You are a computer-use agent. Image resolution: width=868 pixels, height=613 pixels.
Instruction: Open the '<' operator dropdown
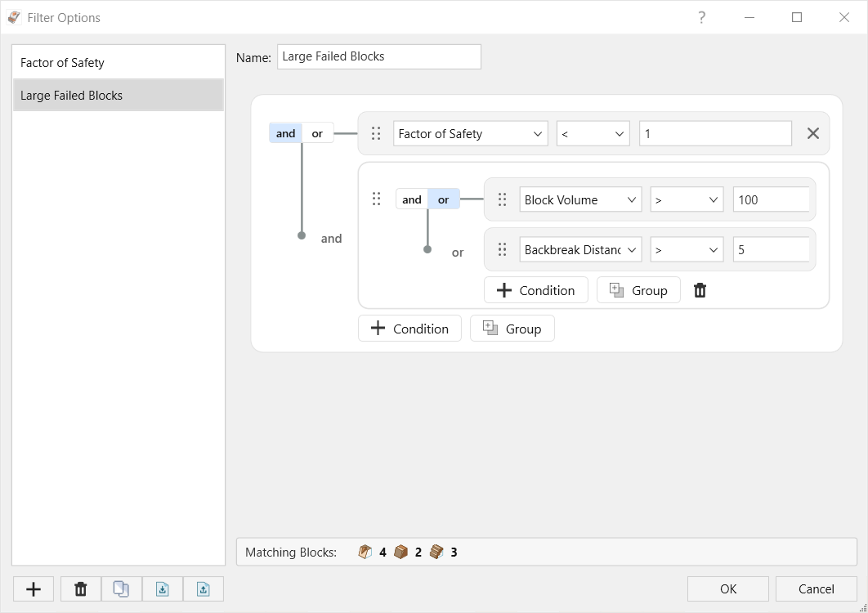pos(593,133)
